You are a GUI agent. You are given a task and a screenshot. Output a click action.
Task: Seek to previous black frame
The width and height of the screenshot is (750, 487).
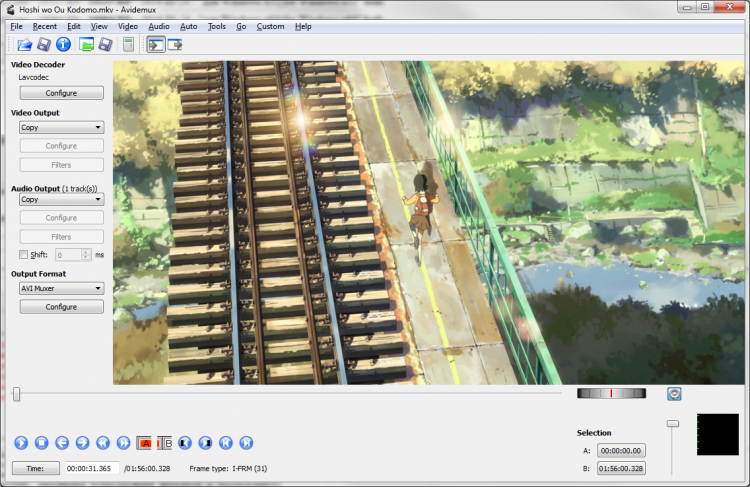tap(185, 443)
